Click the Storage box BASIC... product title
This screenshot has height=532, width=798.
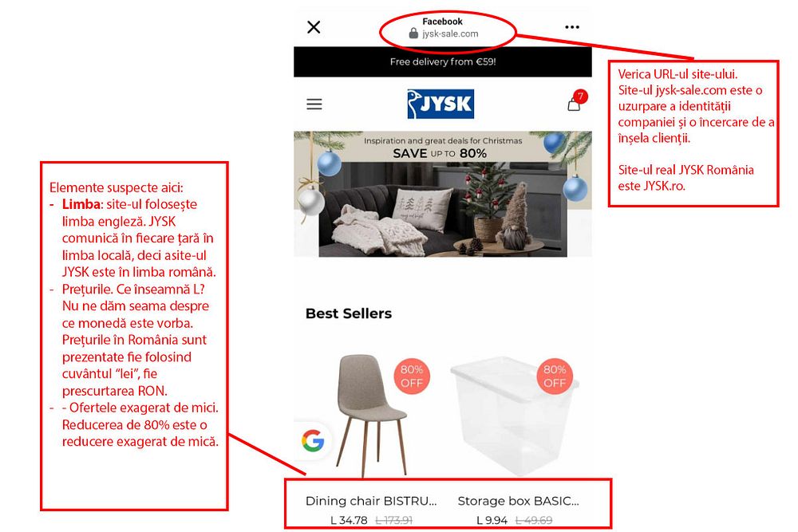(518, 501)
